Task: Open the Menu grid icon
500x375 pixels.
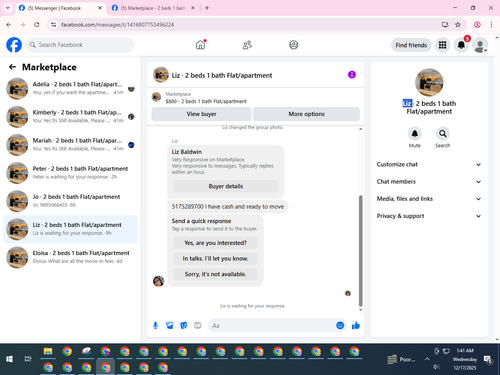Action: [442, 45]
